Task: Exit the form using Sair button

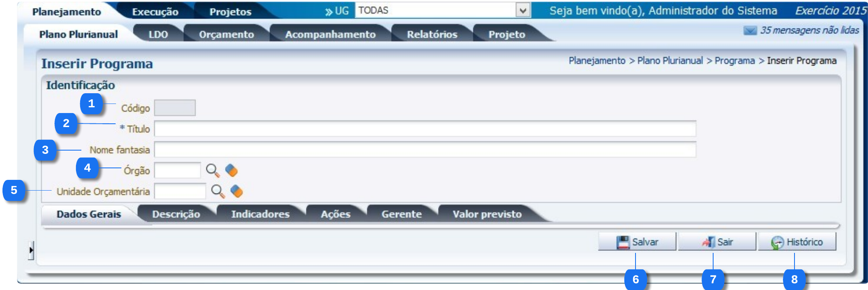Action: pyautogui.click(x=717, y=242)
